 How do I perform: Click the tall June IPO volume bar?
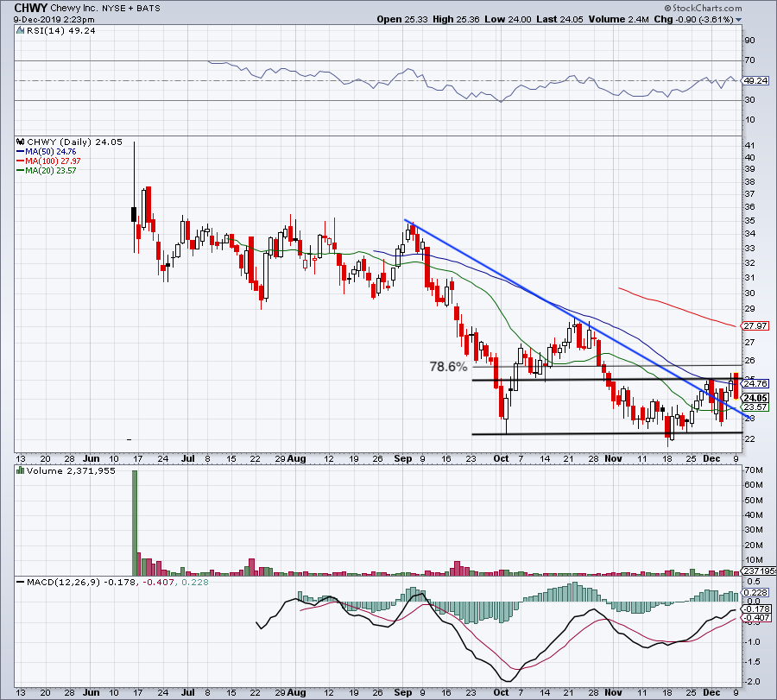(x=136, y=522)
